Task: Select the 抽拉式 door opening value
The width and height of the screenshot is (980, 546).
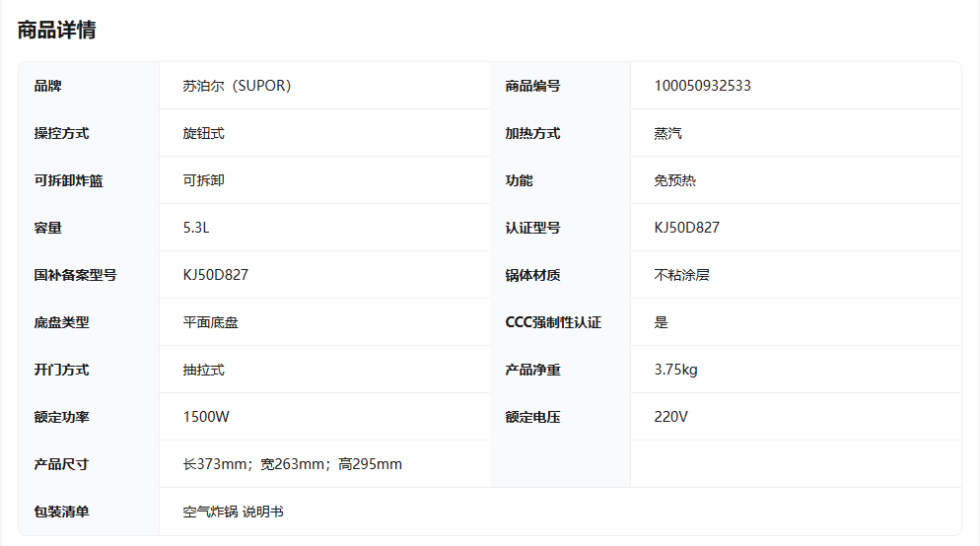Action: (x=203, y=370)
